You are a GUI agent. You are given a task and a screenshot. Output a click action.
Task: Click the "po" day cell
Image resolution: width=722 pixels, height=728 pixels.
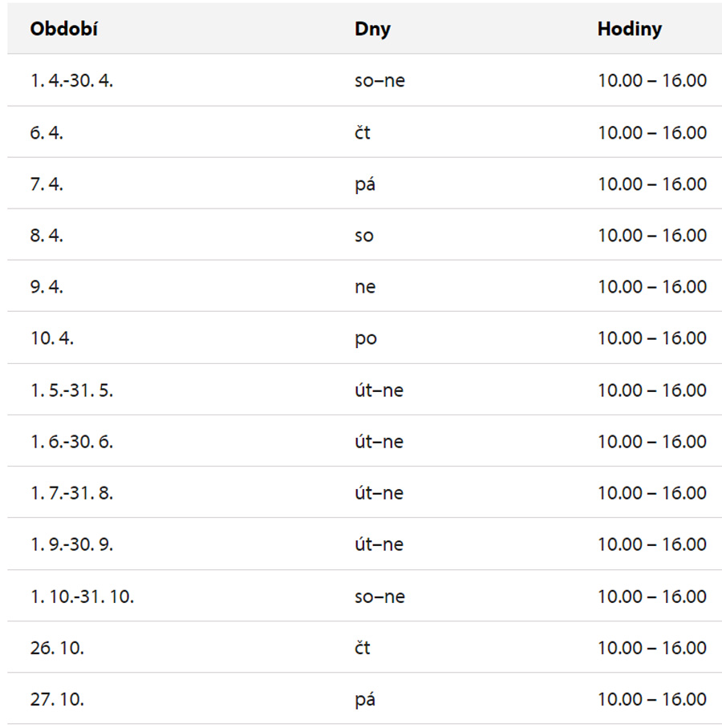[x=365, y=338]
